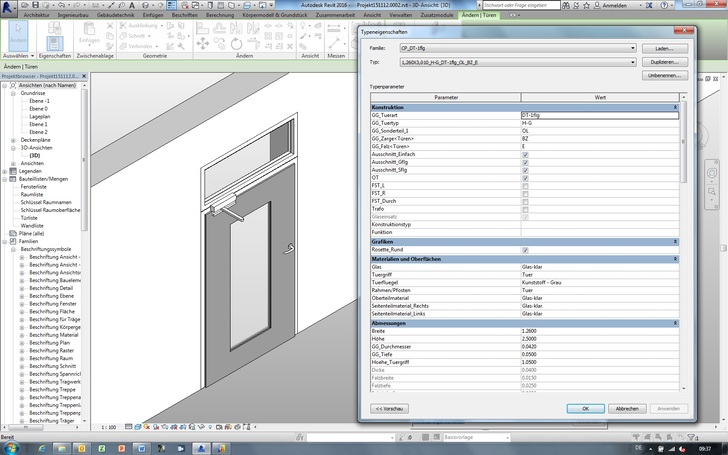Click the OK button in dialog

[584, 408]
